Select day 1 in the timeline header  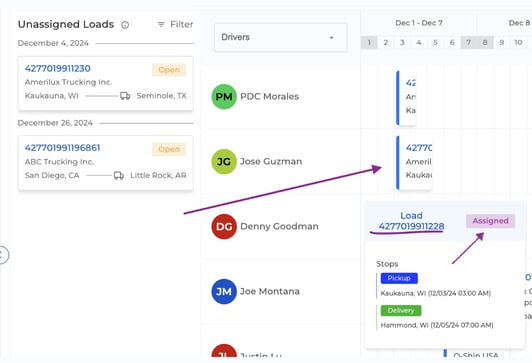click(369, 43)
